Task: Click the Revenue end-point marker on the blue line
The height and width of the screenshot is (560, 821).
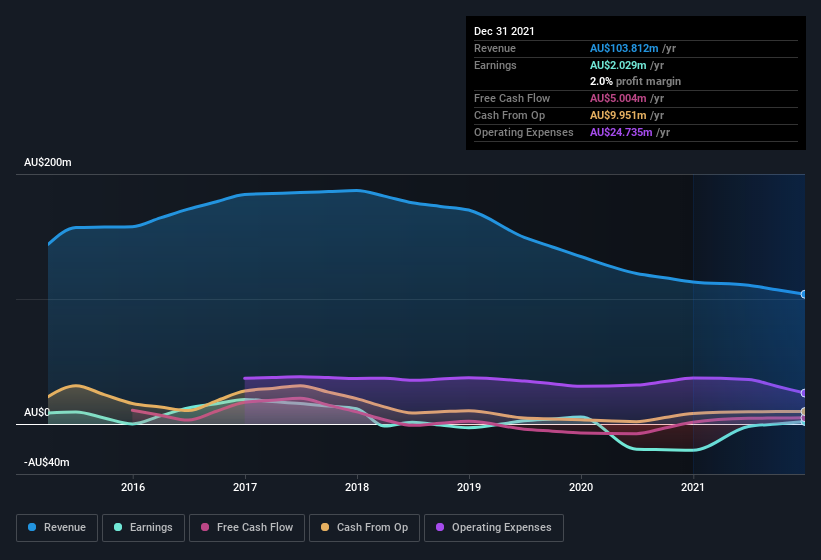Action: pyautogui.click(x=804, y=294)
